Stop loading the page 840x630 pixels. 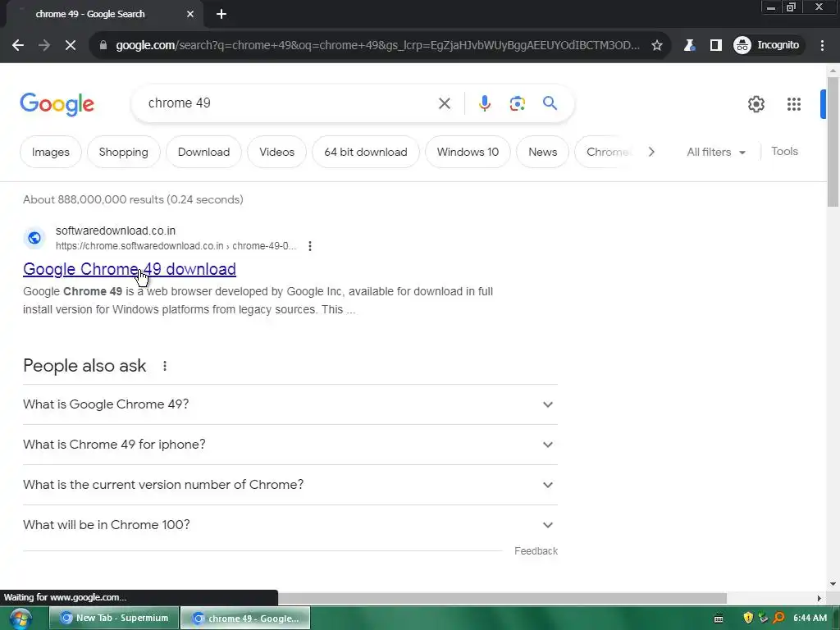[x=71, y=46]
